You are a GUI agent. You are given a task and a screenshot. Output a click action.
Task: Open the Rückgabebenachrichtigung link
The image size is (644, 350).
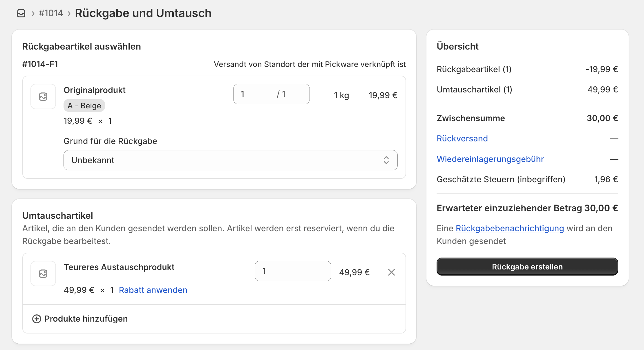510,228
